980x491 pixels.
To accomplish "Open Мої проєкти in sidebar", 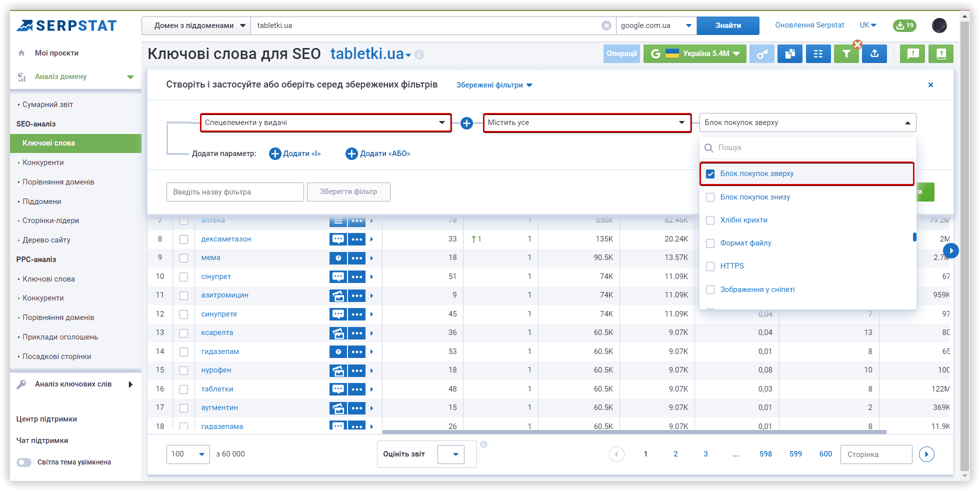I will (56, 53).
